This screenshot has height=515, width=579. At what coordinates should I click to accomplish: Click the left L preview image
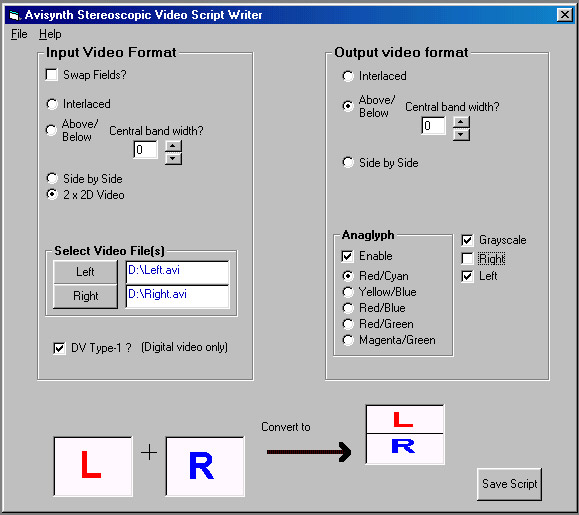[93, 466]
